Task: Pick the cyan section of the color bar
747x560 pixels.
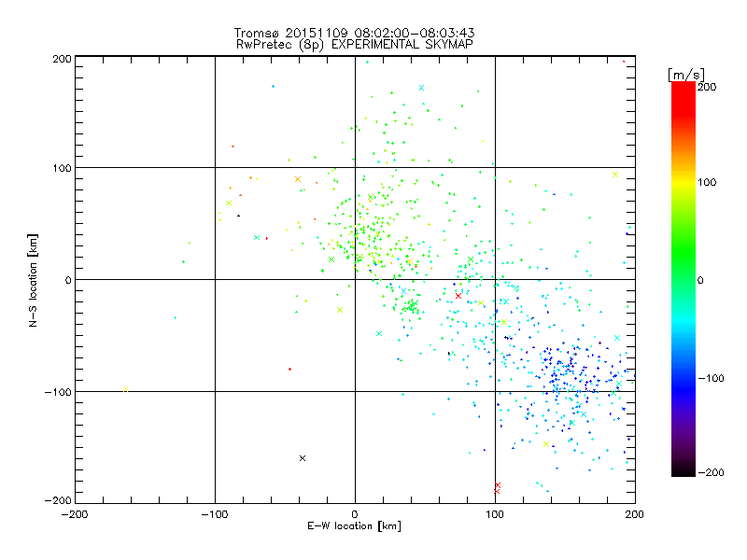Action: coord(684,319)
